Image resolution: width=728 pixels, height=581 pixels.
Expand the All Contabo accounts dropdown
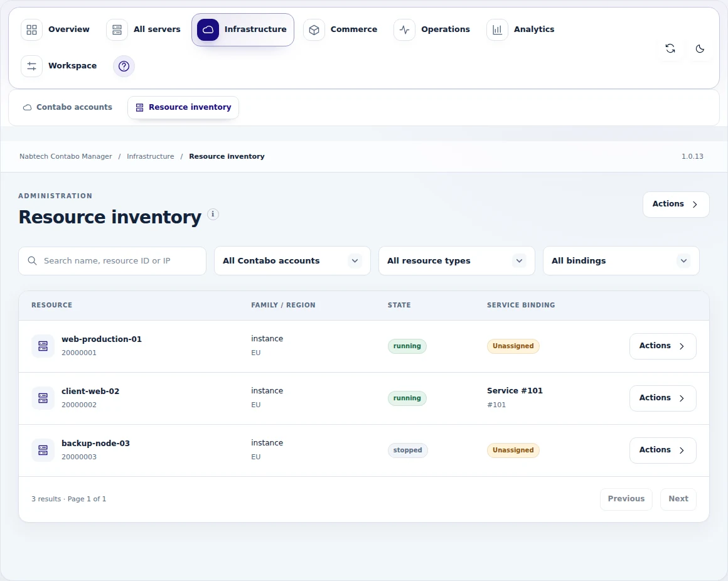(292, 261)
